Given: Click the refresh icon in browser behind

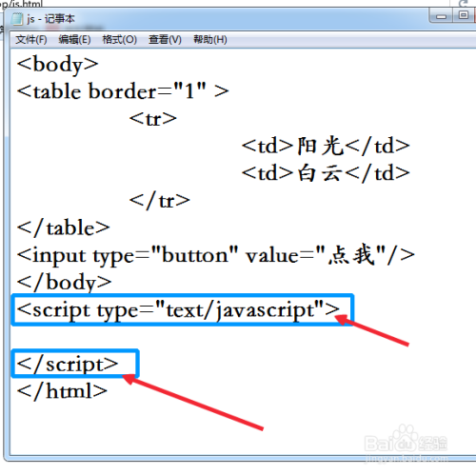Looking at the screenshot, I should (464, 3).
